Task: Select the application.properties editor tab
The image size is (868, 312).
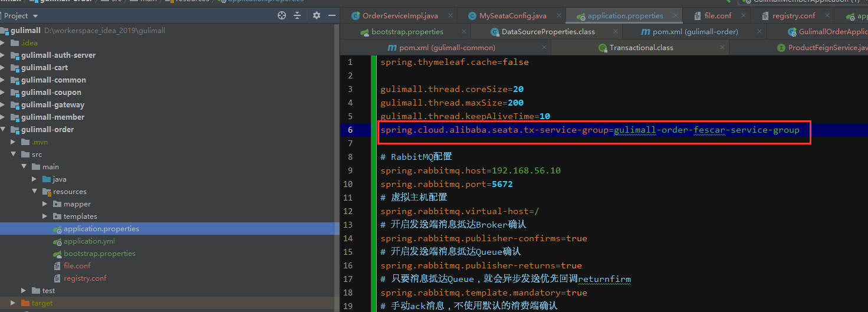Action: coord(625,16)
